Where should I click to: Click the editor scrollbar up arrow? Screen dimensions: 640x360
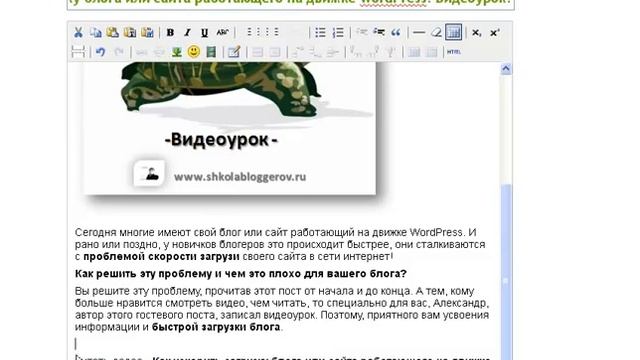click(x=506, y=69)
